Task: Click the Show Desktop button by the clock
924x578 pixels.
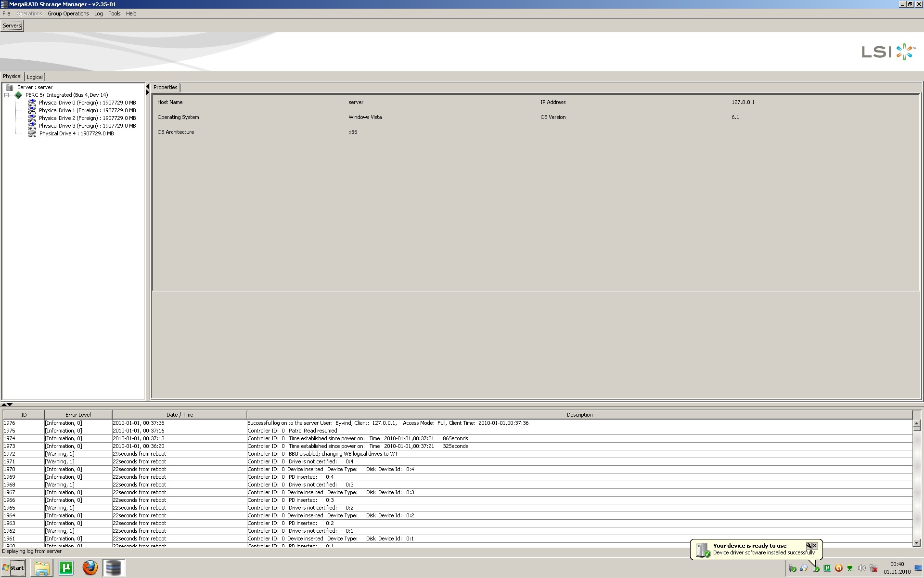Action: coord(918,568)
